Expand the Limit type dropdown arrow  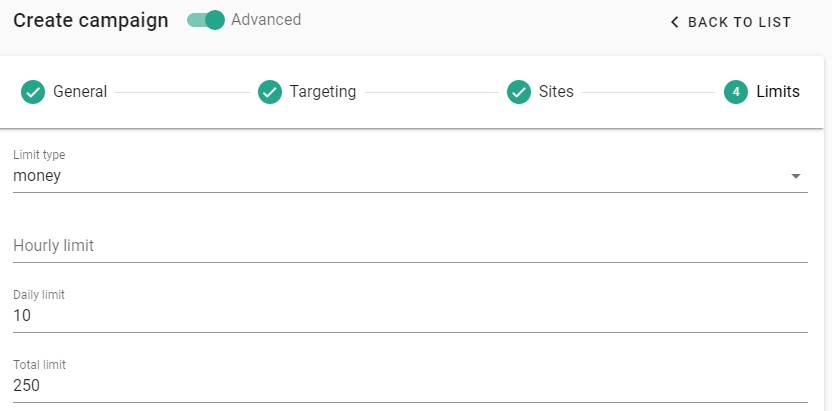coord(796,176)
